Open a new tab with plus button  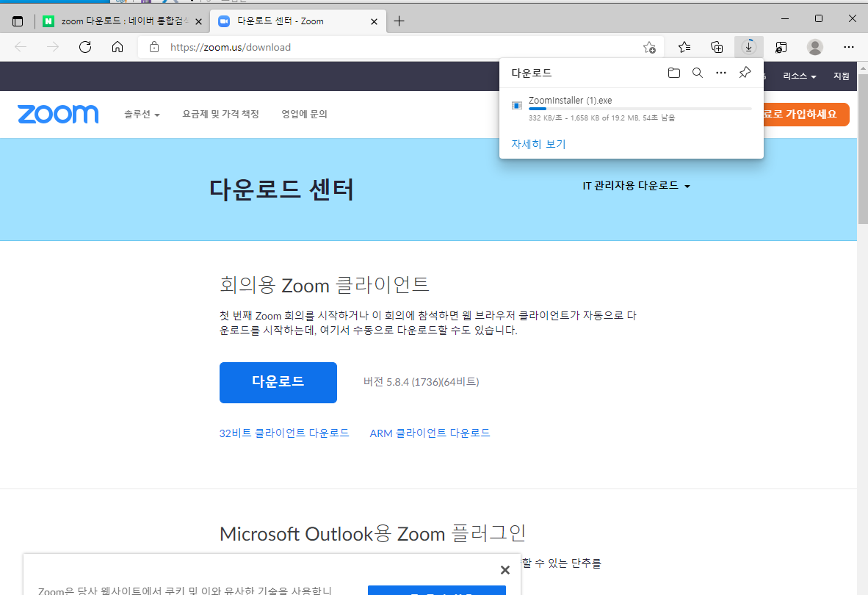tap(399, 21)
